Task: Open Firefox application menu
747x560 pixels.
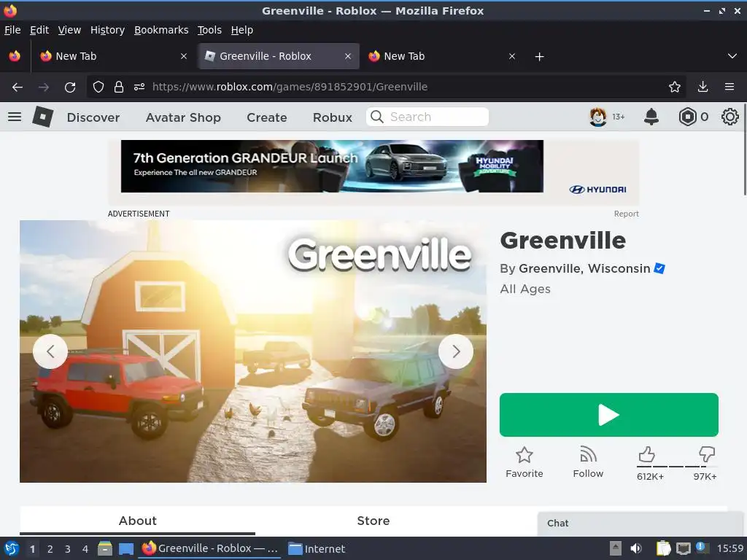Action: (x=729, y=87)
